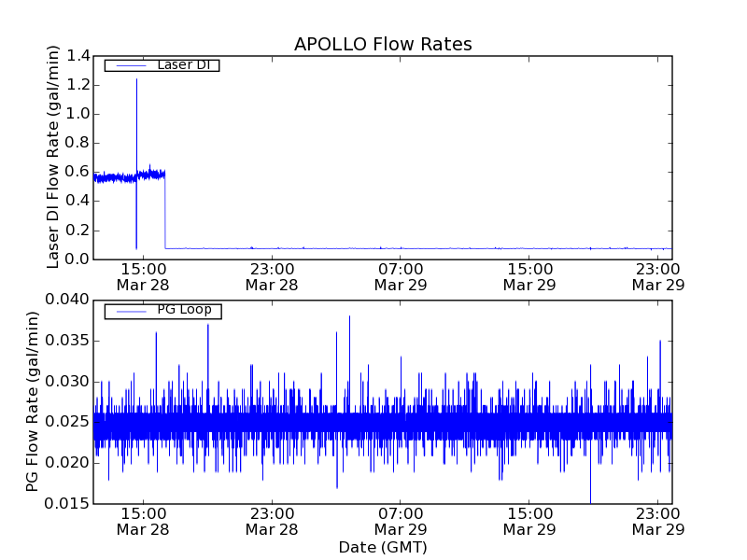Click the 0.2 tick on Laser DI axis
This screenshot has height=560, width=747.
[78, 231]
